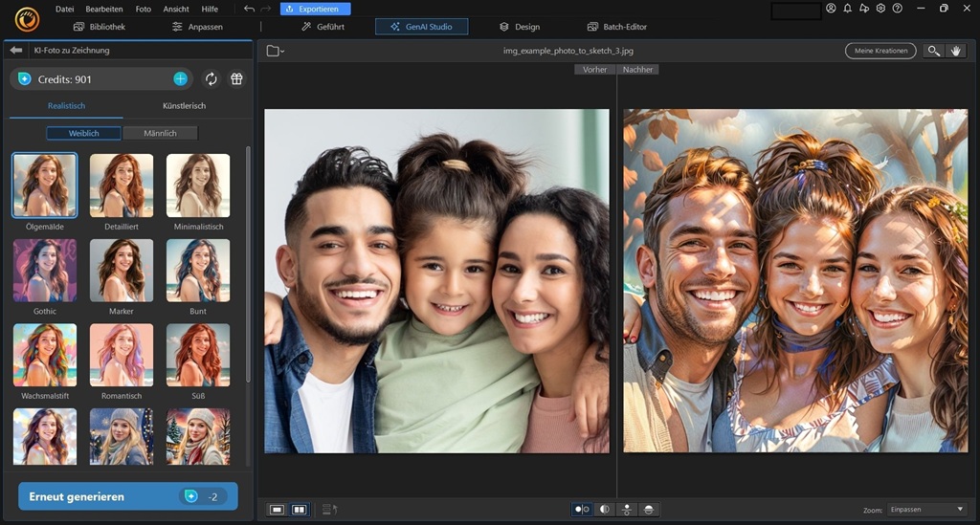Switch to the Männlich gender option
Viewport: 980px width, 525px height.
pos(162,133)
